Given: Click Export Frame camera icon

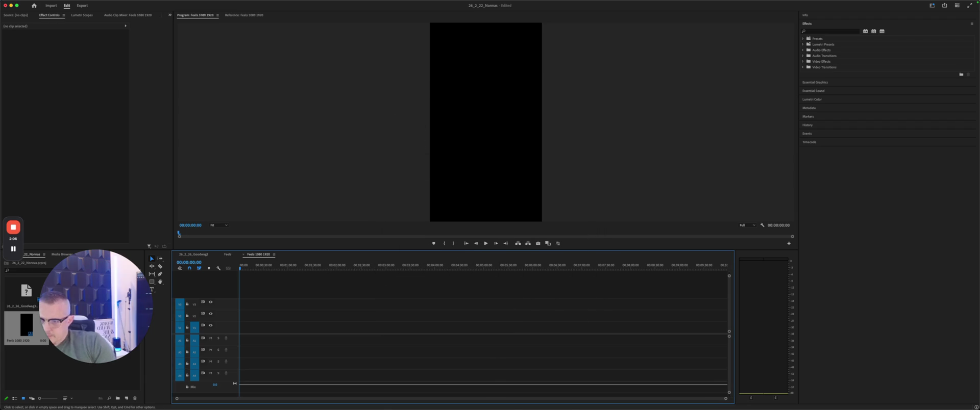Looking at the screenshot, I should coord(538,243).
